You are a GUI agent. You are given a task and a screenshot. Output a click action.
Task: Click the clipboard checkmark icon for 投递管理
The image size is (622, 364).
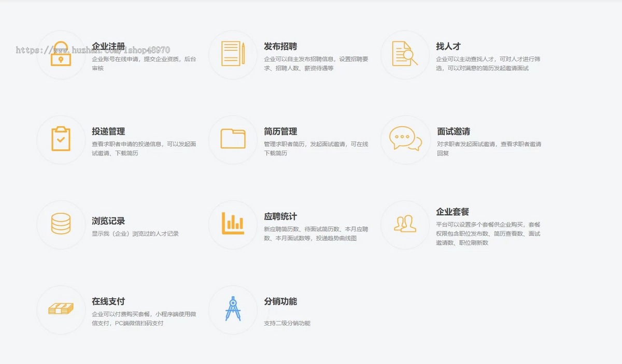[x=61, y=139]
